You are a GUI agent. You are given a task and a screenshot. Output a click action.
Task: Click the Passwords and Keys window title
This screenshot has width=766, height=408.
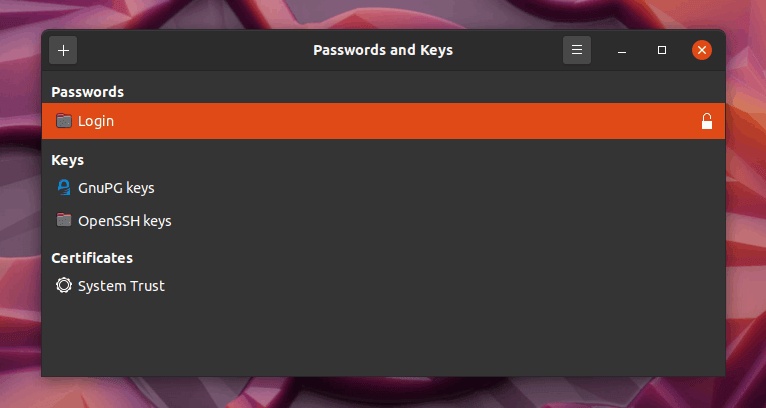point(383,50)
